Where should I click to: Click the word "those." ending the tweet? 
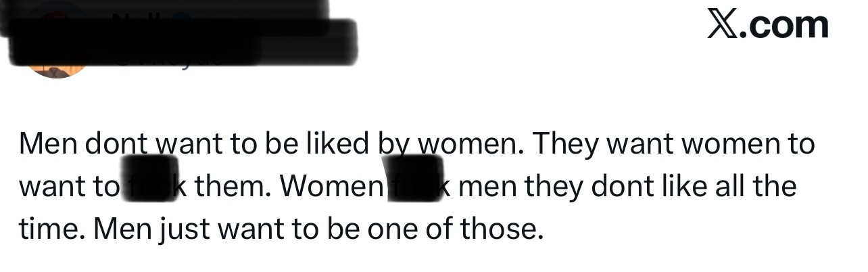[x=502, y=229]
